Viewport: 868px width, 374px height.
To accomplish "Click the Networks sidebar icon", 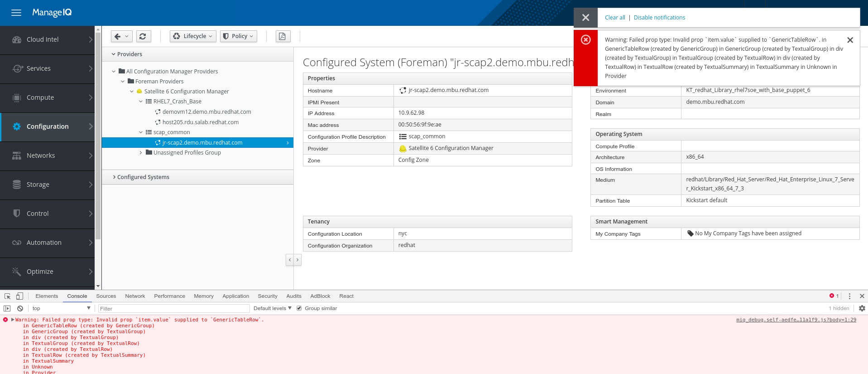I will (17, 155).
